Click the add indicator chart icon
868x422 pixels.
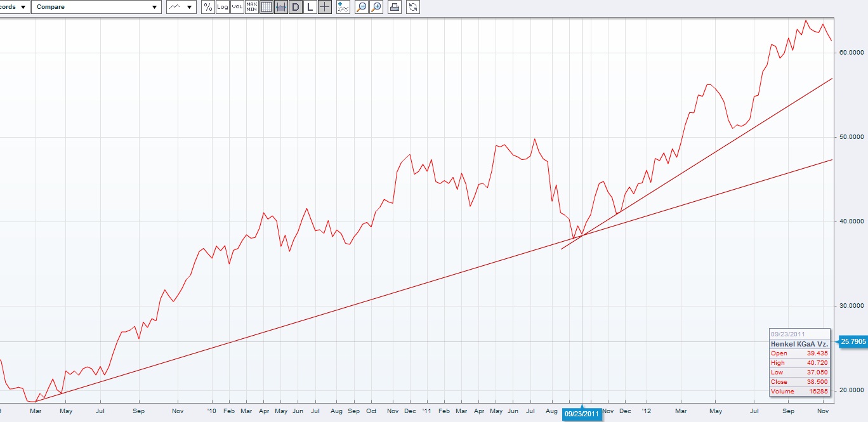pyautogui.click(x=343, y=7)
